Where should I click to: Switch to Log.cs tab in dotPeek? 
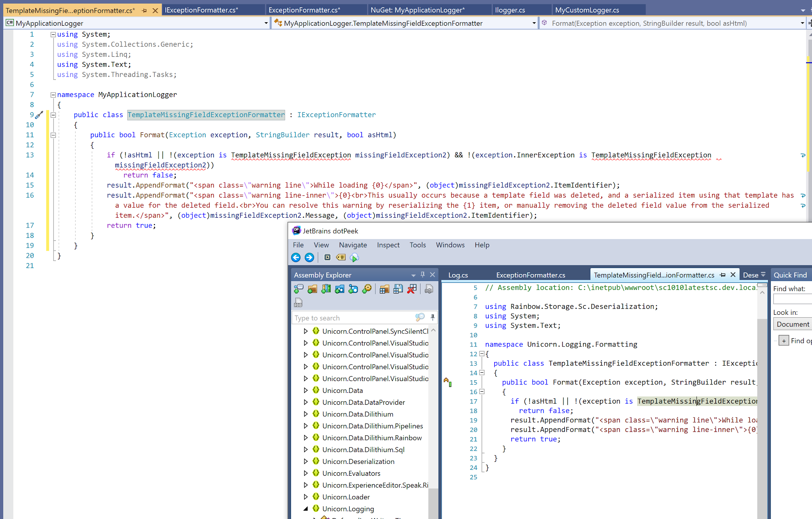point(458,275)
